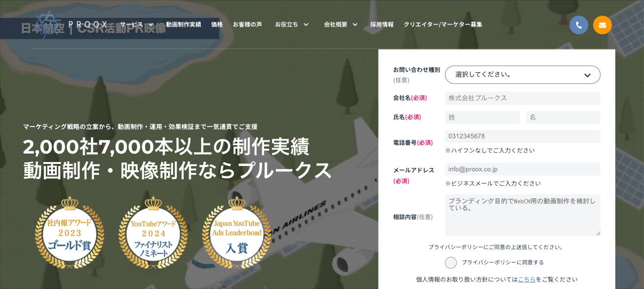Focus the 姓 surname field
This screenshot has width=644, height=289.
tap(482, 117)
